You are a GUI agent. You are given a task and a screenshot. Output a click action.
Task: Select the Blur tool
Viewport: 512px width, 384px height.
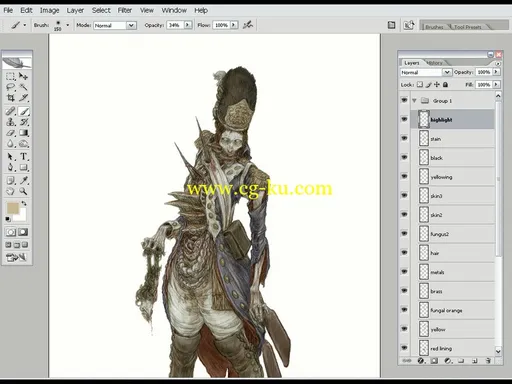click(10, 144)
